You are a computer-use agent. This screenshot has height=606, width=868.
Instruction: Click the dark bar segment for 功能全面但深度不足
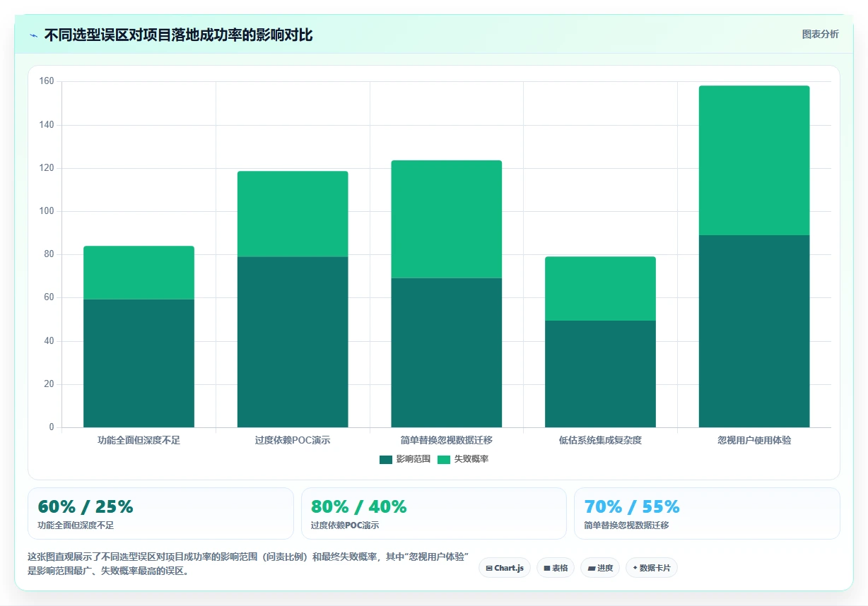click(139, 363)
